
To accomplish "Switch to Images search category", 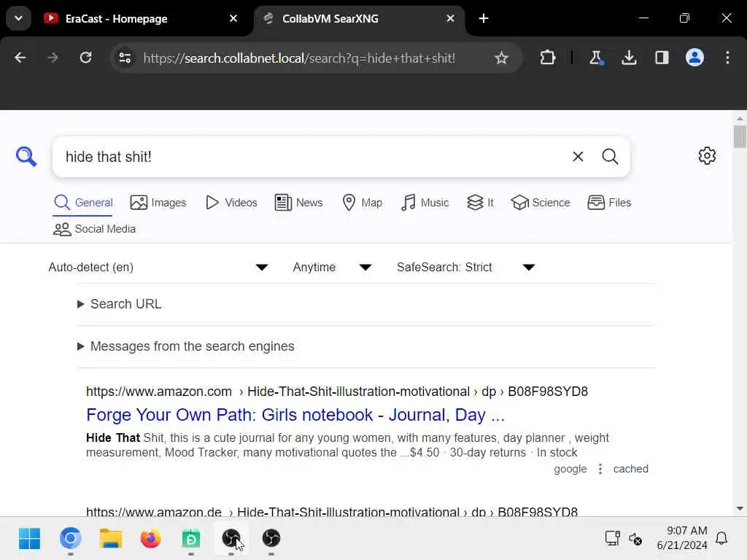I will [x=158, y=203].
